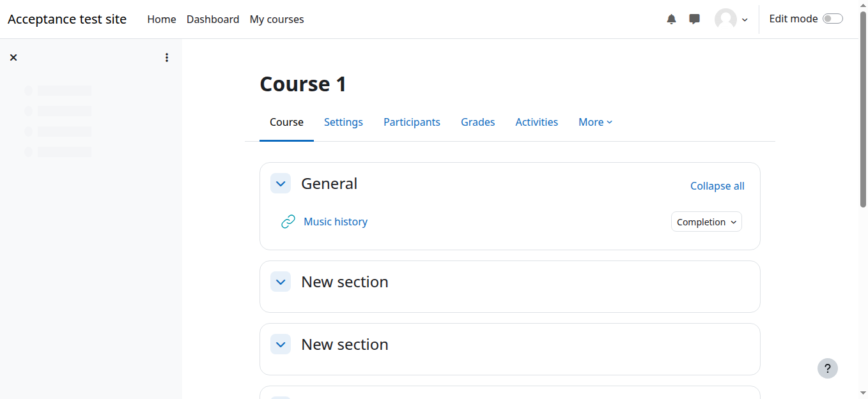Open course index options kebab menu

click(167, 57)
